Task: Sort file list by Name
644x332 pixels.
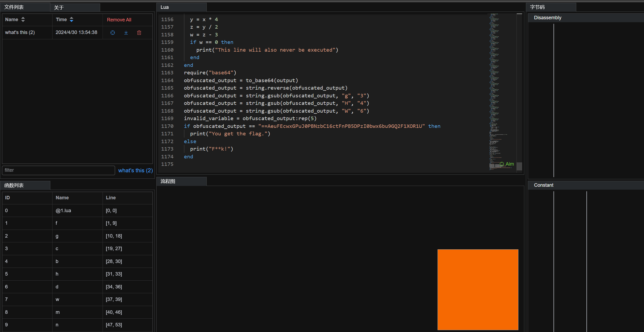Action: [x=23, y=20]
